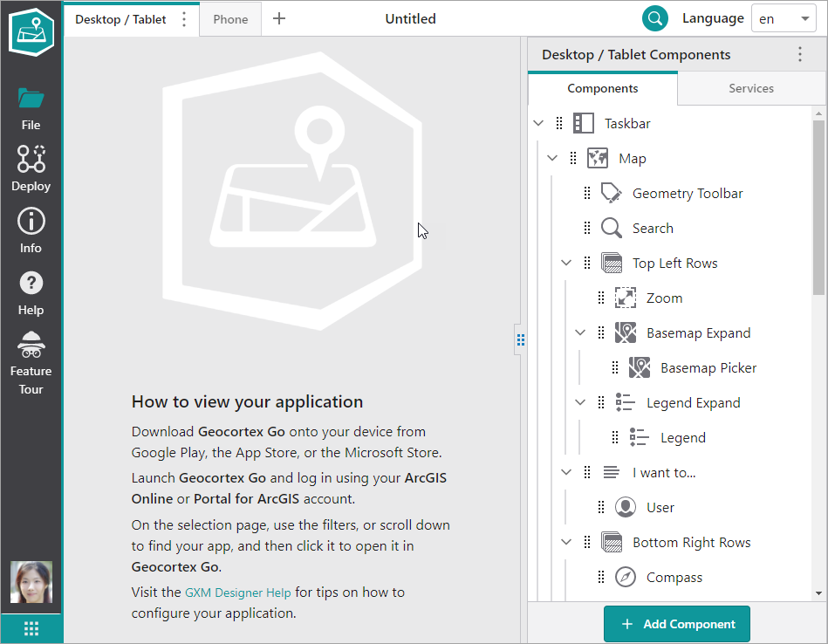
Task: Click the User component icon
Action: pos(626,507)
